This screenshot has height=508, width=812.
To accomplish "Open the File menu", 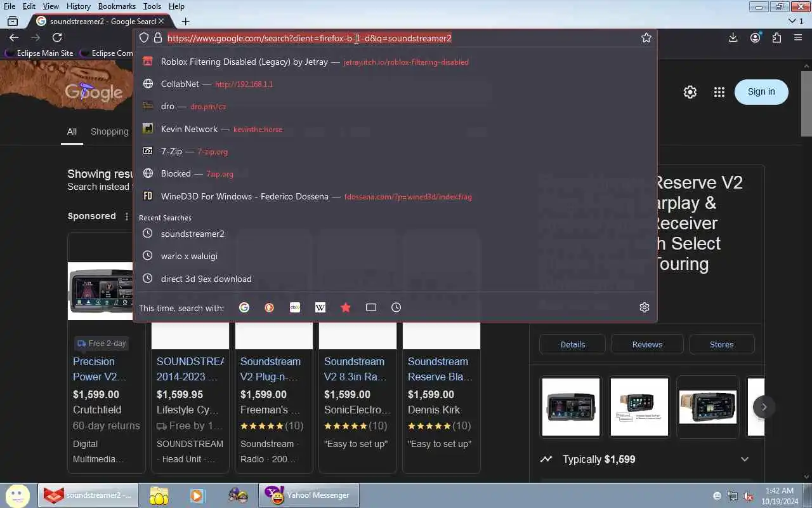I will pyautogui.click(x=10, y=6).
